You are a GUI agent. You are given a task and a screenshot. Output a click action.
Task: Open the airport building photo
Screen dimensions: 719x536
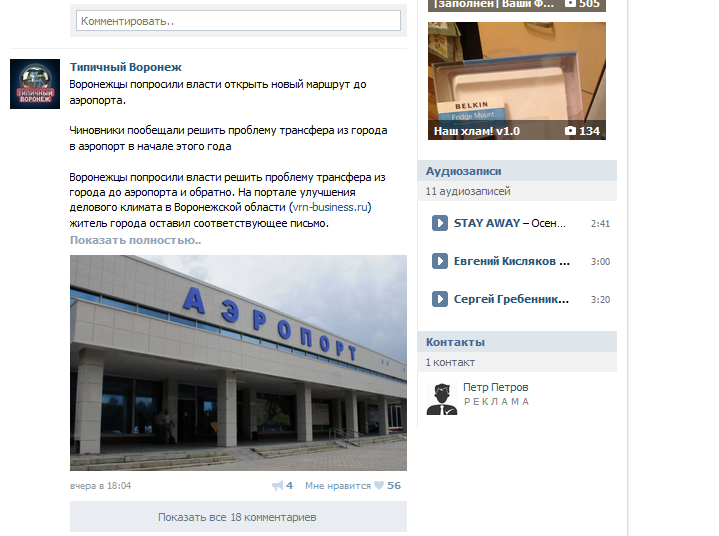click(x=238, y=363)
